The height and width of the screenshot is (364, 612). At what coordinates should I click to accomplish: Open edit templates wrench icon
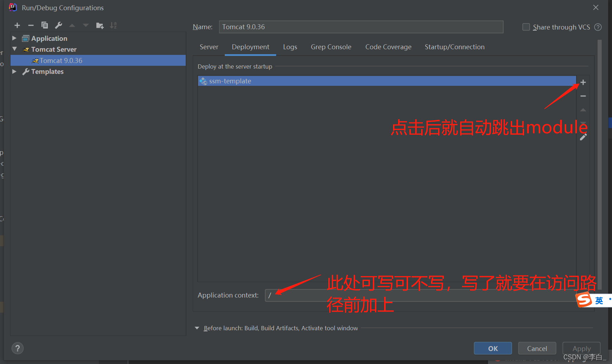click(58, 25)
